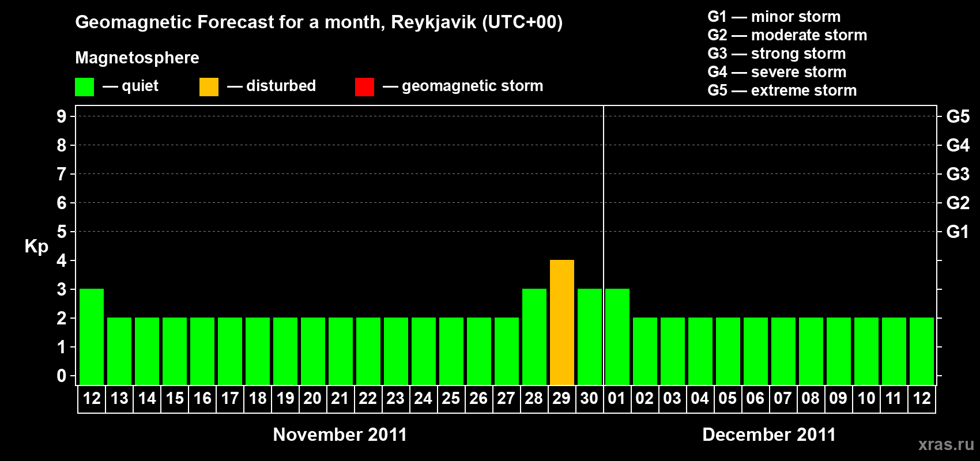Click the 'G3 — strong storm' legend line
Screen dimensions: 980x461
point(777,54)
